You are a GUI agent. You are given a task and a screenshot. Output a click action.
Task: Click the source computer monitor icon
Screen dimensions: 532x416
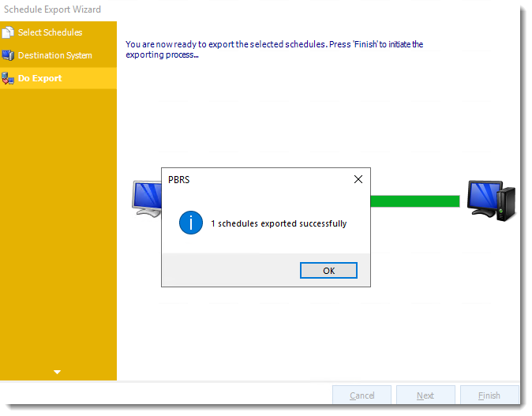(x=147, y=199)
